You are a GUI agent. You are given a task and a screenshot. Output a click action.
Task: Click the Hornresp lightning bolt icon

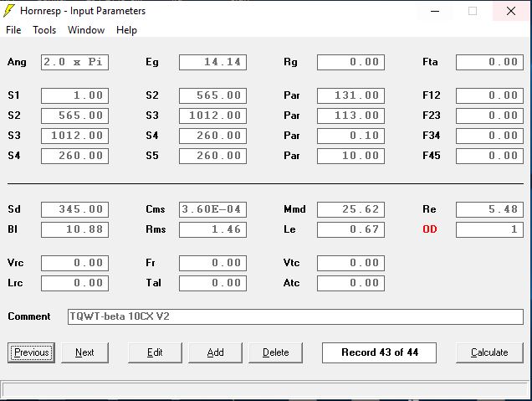point(9,11)
